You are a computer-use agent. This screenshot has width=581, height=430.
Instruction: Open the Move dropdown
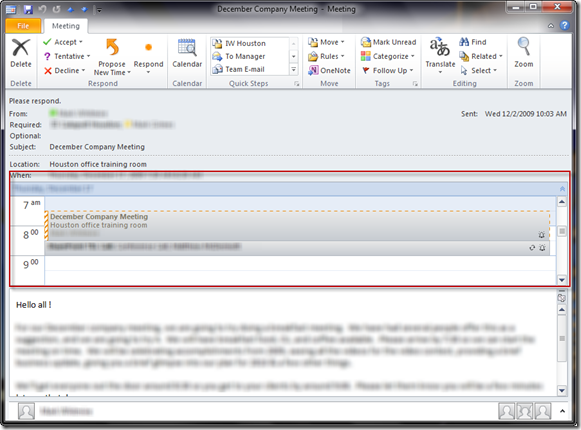(326, 42)
